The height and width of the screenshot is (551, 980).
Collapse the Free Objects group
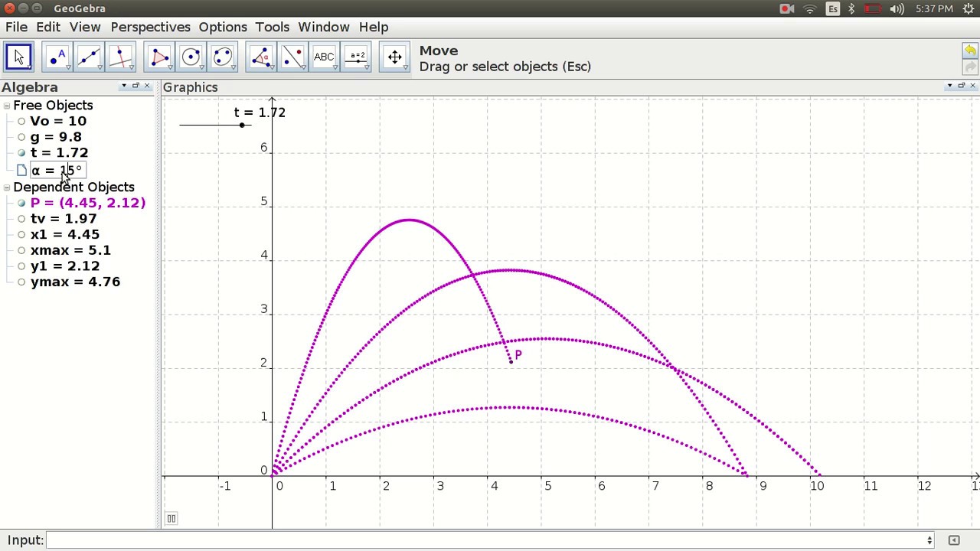(7, 106)
